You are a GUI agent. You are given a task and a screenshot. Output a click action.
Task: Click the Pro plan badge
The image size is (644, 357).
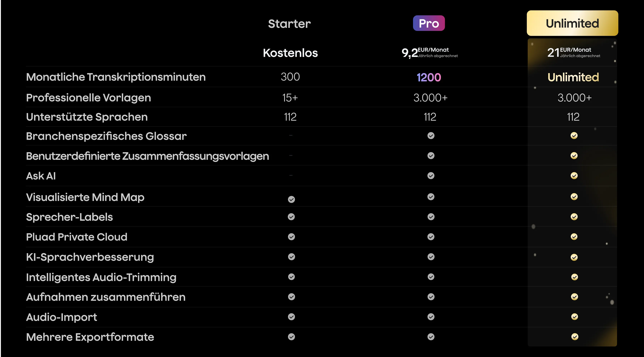click(x=429, y=23)
